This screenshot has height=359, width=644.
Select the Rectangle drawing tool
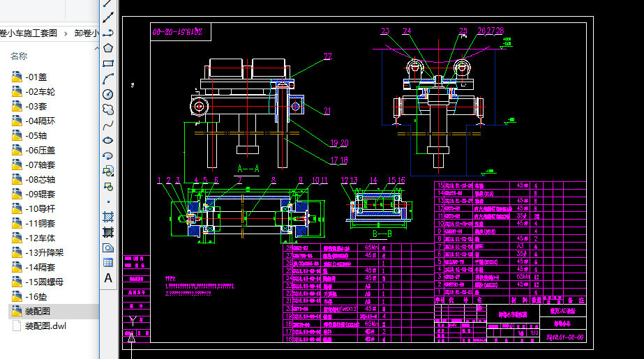coord(108,63)
